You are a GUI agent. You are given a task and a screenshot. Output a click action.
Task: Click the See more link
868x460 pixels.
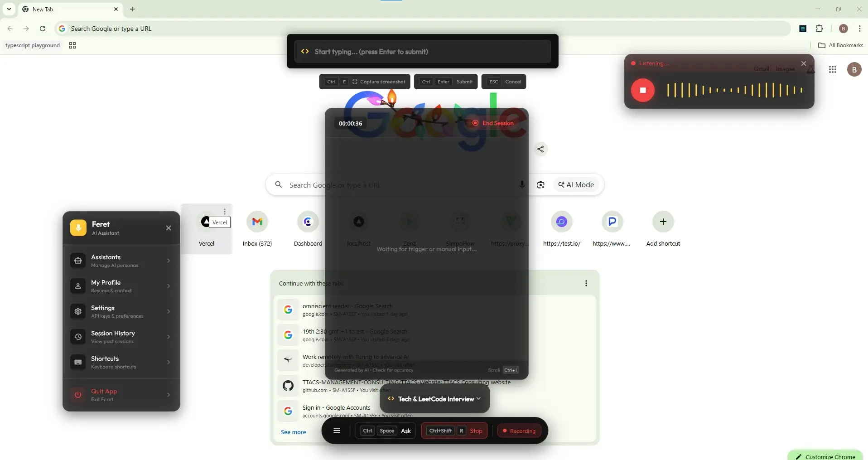click(x=294, y=432)
